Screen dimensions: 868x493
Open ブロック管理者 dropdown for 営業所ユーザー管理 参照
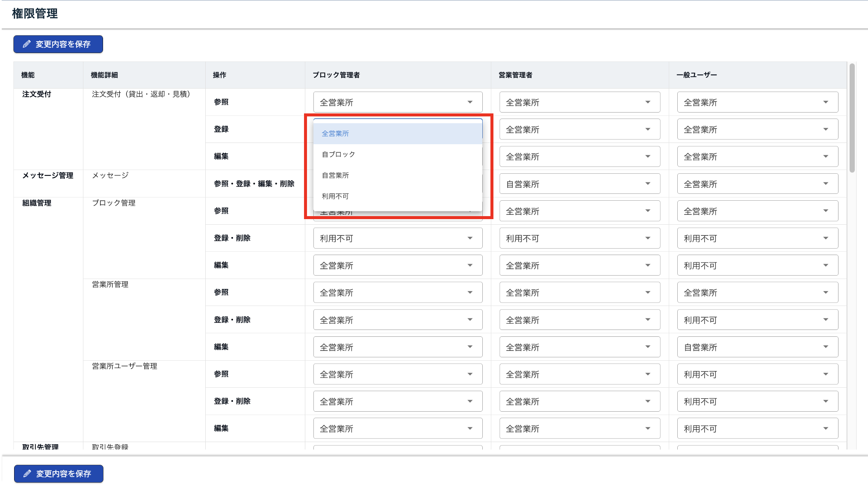[x=398, y=374]
